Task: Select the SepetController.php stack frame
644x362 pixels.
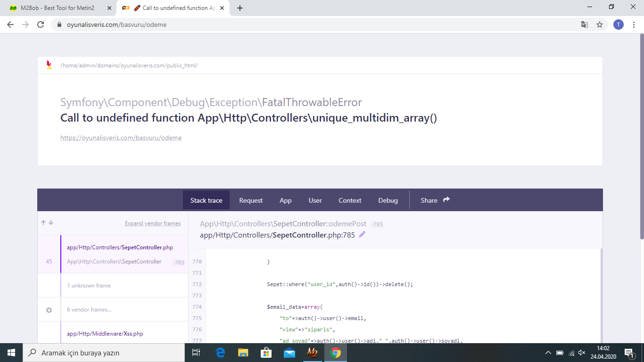Action: [113, 254]
